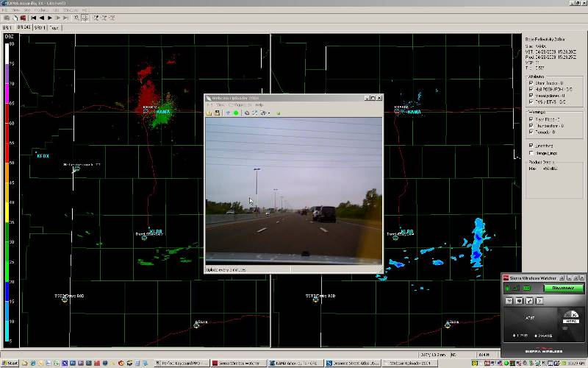Open the Products menu in GRLevel3
Screen dimensions: 588x368
click(x=41, y=10)
